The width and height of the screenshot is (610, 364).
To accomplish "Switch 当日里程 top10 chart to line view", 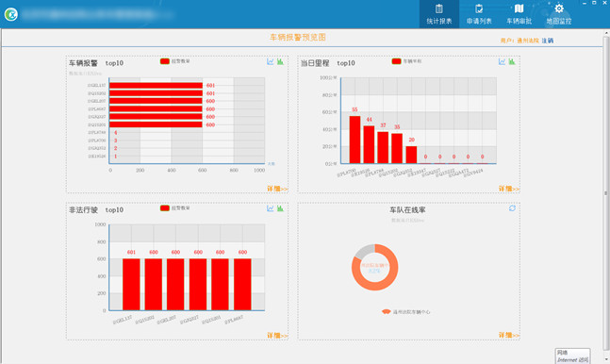I will click(502, 61).
